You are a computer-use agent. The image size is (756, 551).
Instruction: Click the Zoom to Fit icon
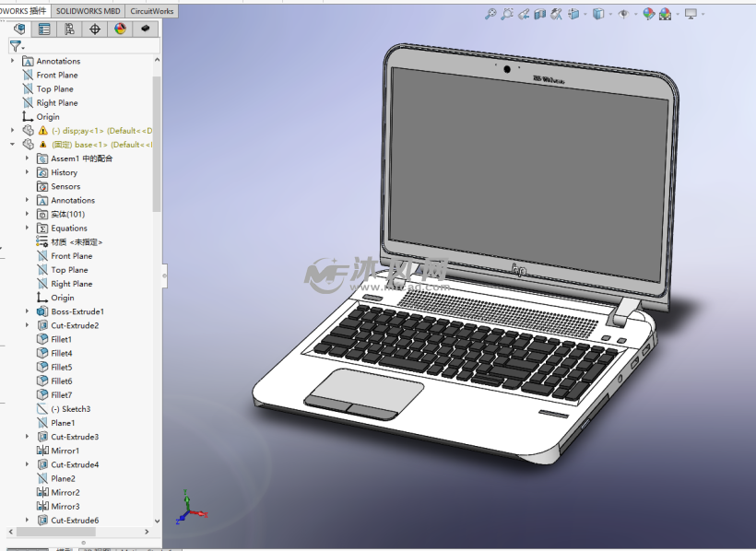pyautogui.click(x=490, y=14)
